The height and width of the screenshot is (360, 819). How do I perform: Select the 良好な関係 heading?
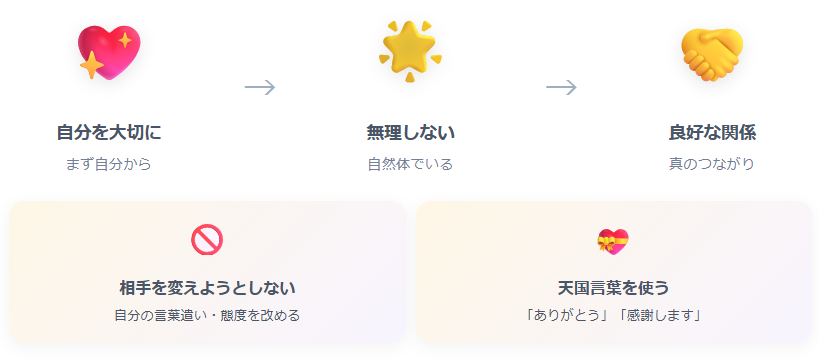click(712, 133)
